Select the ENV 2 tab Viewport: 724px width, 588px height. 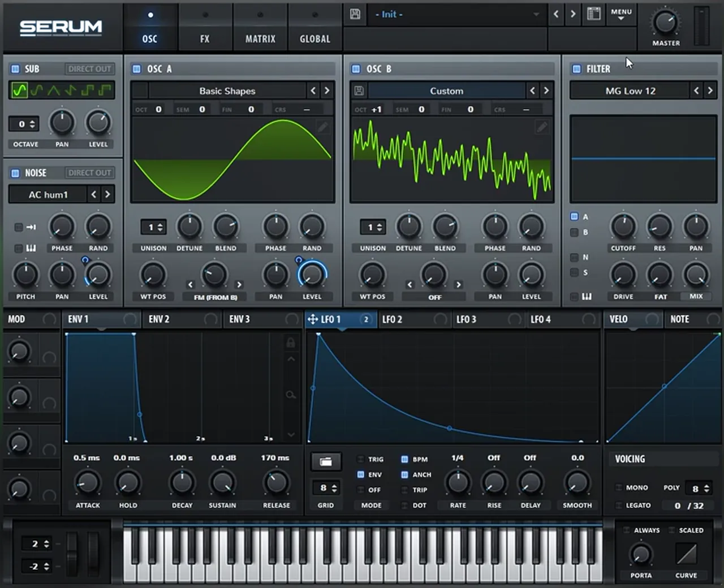click(181, 319)
